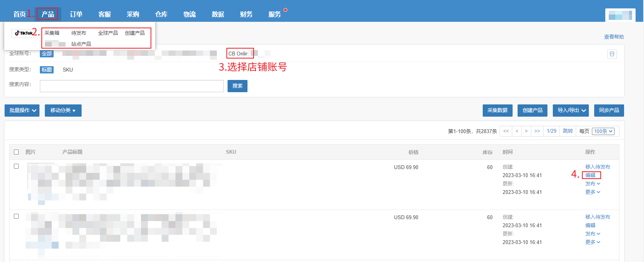Click 移入待发布 in the first product row
The width and height of the screenshot is (644, 262).
pos(598,167)
